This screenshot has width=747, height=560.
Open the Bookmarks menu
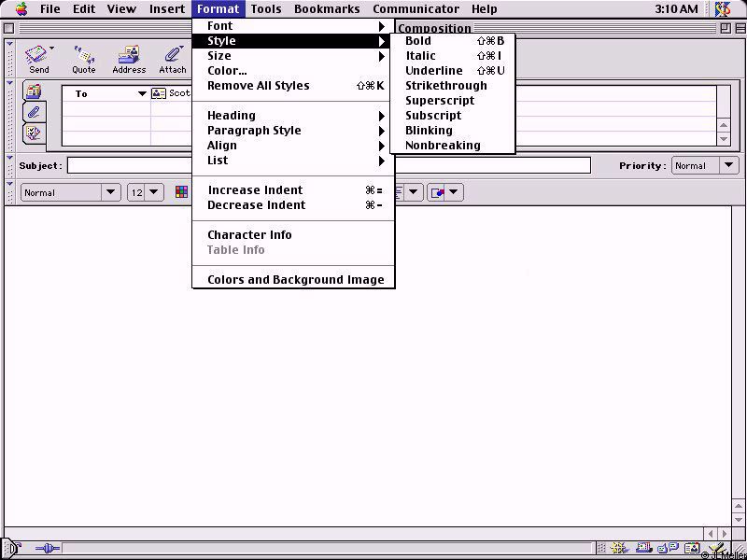click(x=327, y=8)
